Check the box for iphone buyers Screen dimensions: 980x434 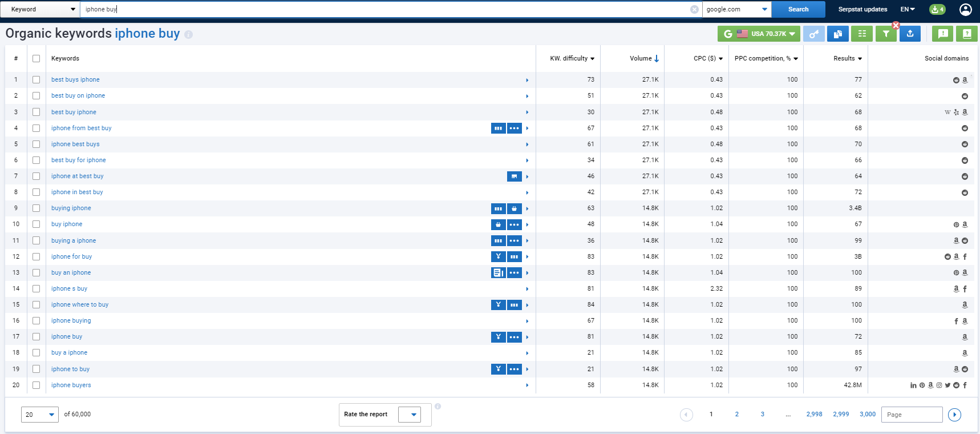37,385
